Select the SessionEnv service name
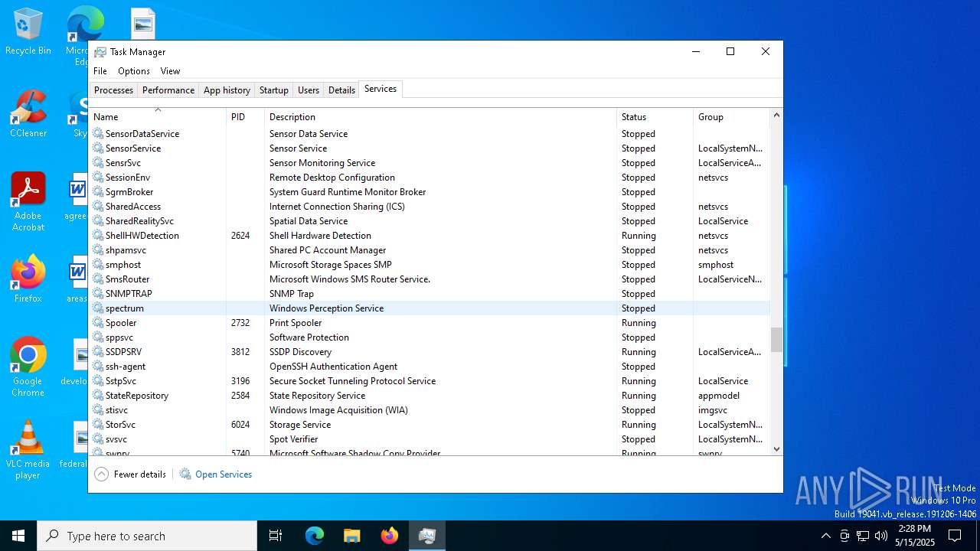 pyautogui.click(x=128, y=177)
